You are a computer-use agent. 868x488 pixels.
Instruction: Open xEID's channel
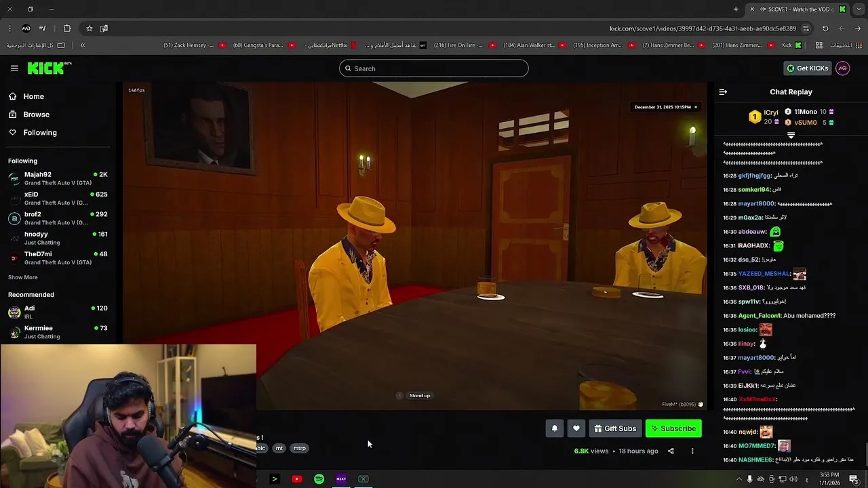pyautogui.click(x=58, y=198)
